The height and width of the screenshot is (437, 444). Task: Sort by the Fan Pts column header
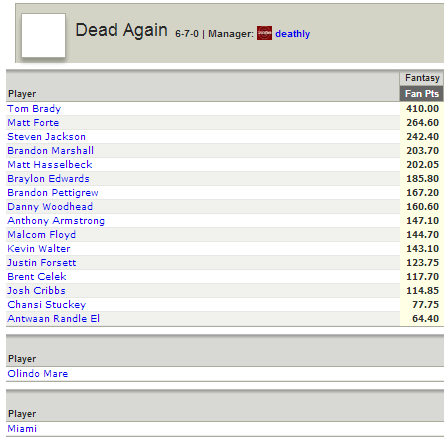[x=421, y=94]
